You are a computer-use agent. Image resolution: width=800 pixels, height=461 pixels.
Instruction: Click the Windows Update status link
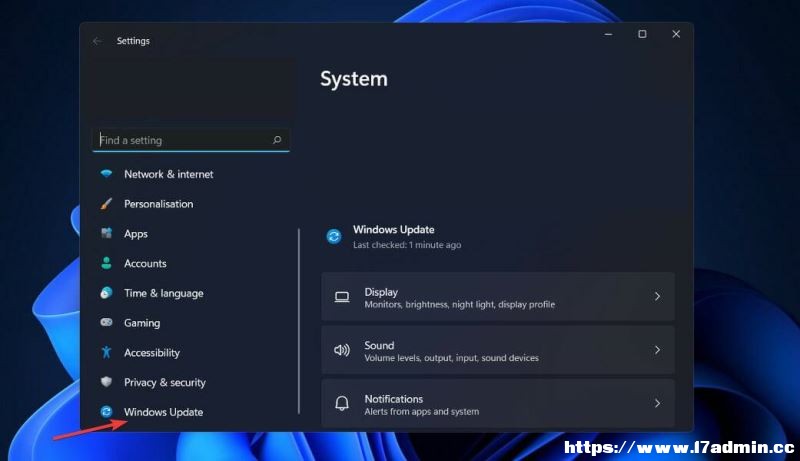tap(393, 229)
